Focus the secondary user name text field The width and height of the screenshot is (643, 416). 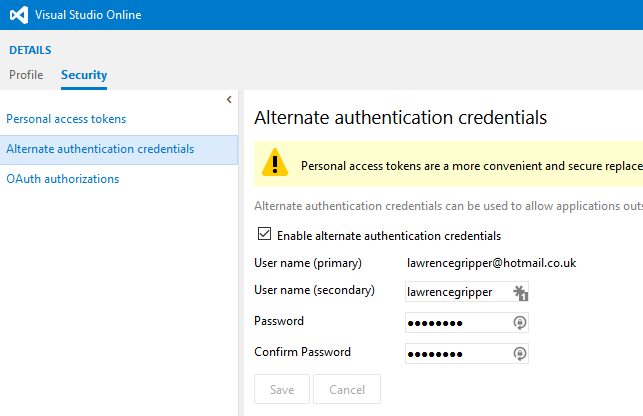[456, 292]
